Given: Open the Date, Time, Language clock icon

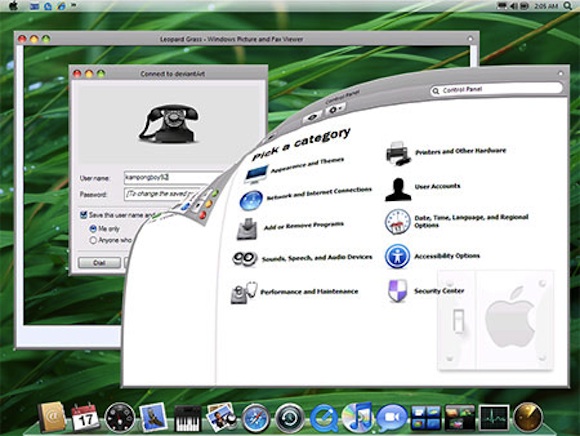Looking at the screenshot, I should click(x=398, y=222).
